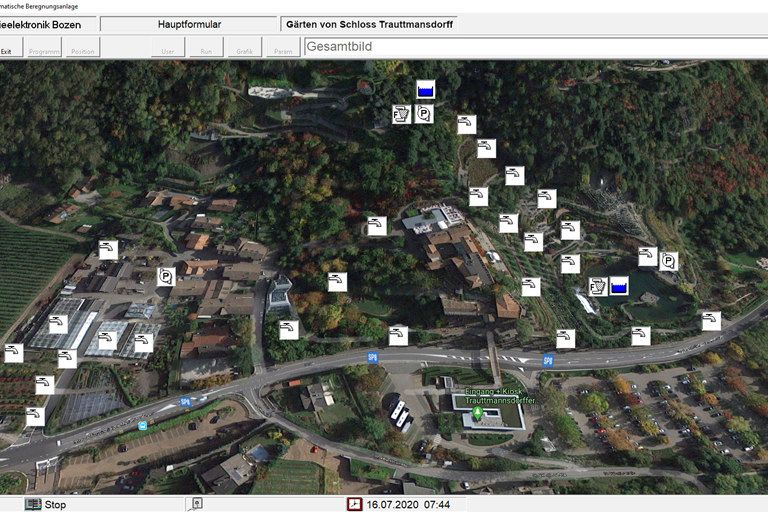768x512 pixels.
Task: Open the Programm toolbar button
Action: (44, 50)
